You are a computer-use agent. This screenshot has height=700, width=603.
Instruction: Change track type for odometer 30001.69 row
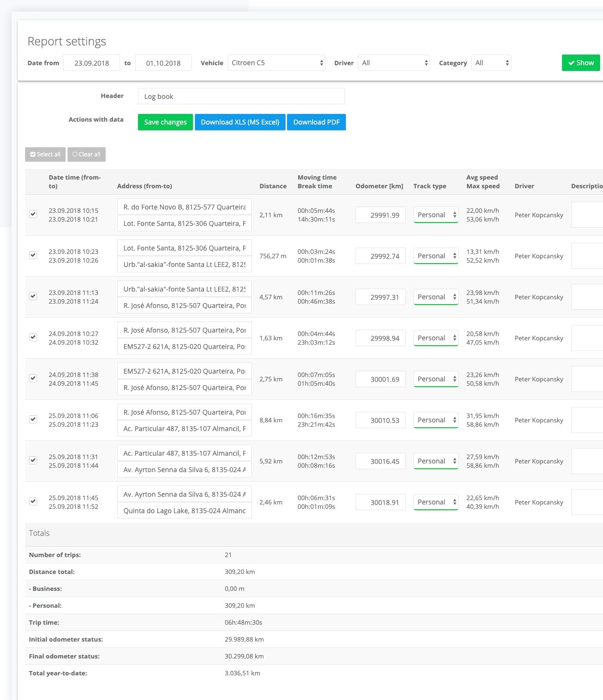point(436,379)
